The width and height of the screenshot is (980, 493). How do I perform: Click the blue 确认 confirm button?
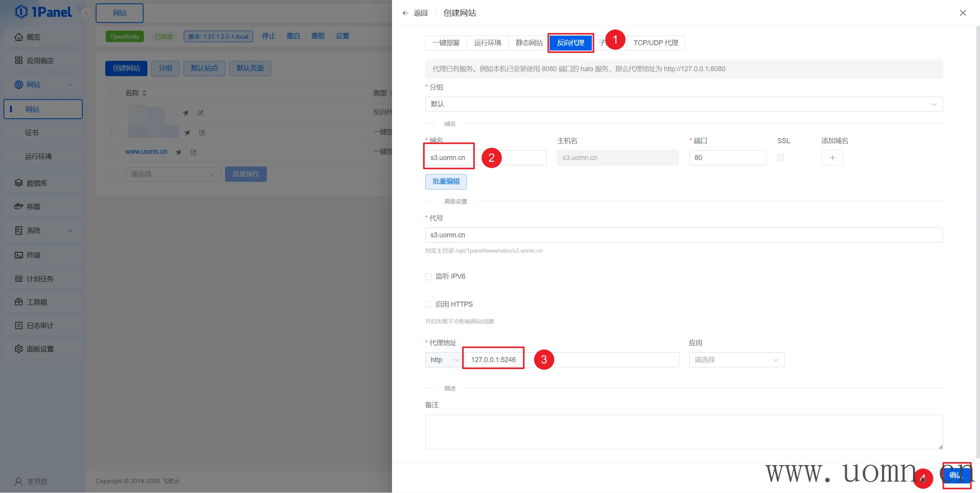click(x=956, y=475)
